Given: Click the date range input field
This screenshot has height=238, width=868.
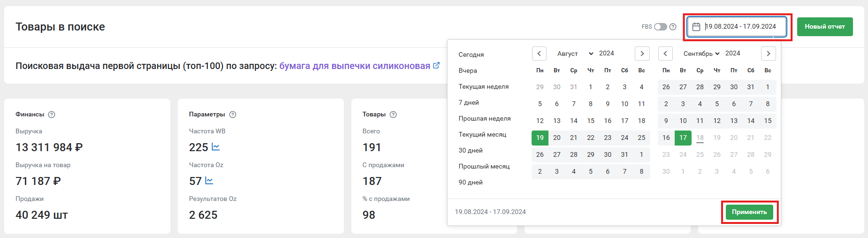Looking at the screenshot, I should 741,27.
